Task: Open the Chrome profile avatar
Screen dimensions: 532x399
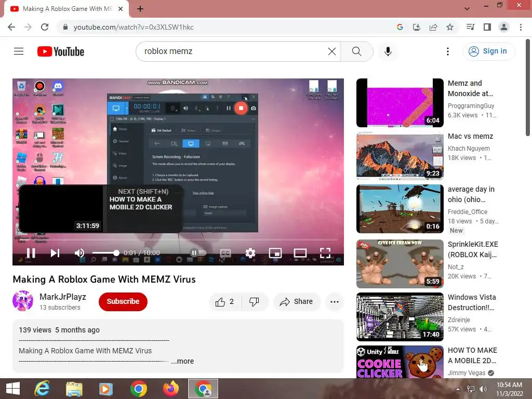Action: pos(504,27)
